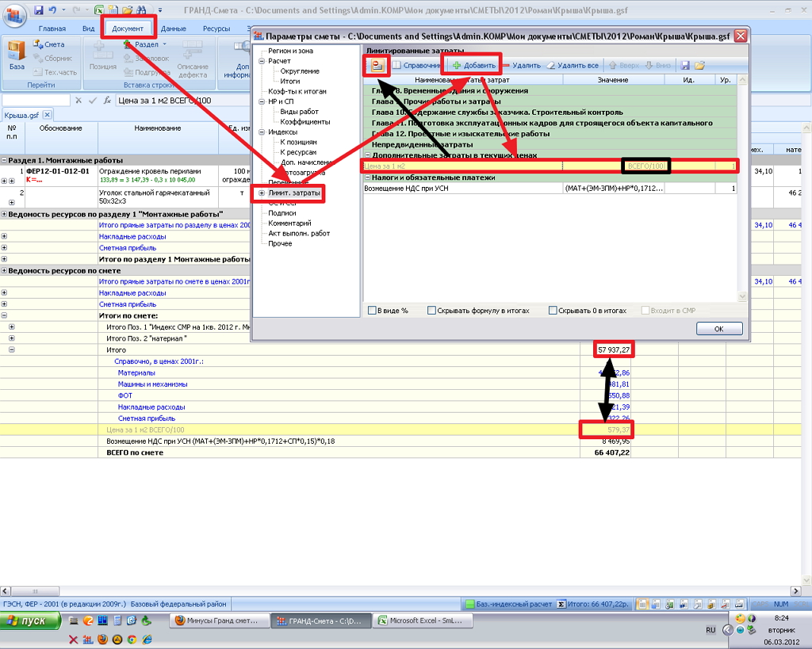Click the binoculars search icon
The height and width of the screenshot is (649, 812).
tap(141, 10)
